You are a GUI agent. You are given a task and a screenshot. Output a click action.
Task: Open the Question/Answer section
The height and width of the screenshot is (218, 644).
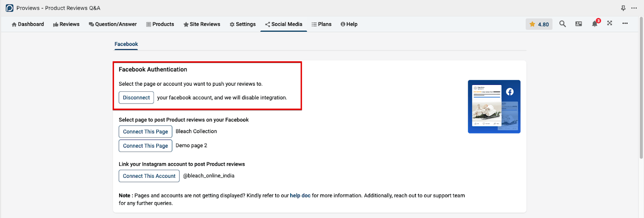(x=113, y=24)
